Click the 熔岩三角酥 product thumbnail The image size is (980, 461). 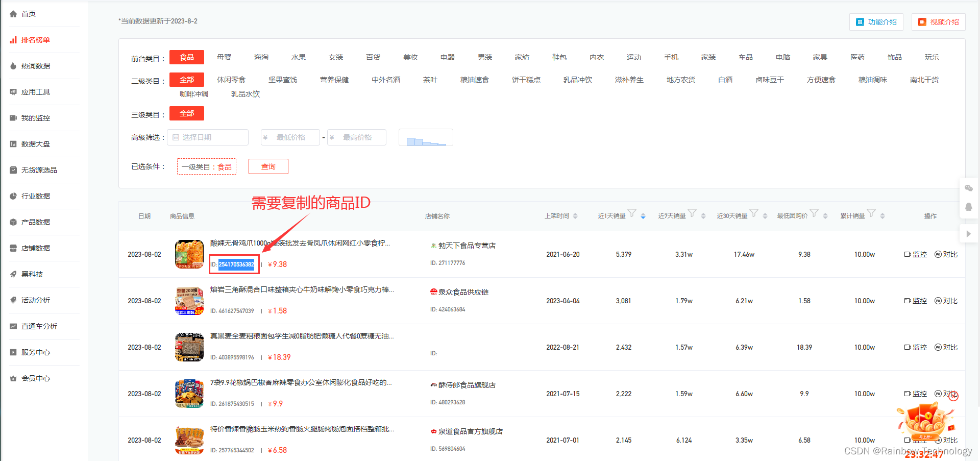(x=189, y=301)
